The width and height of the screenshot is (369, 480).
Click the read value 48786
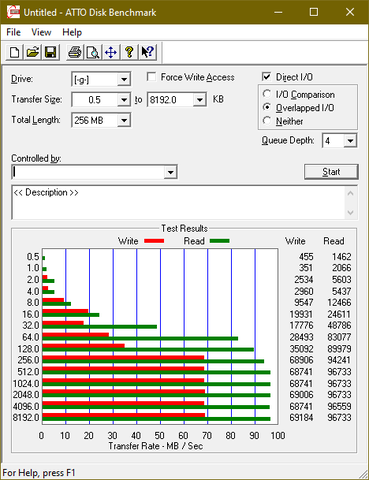tap(339, 325)
